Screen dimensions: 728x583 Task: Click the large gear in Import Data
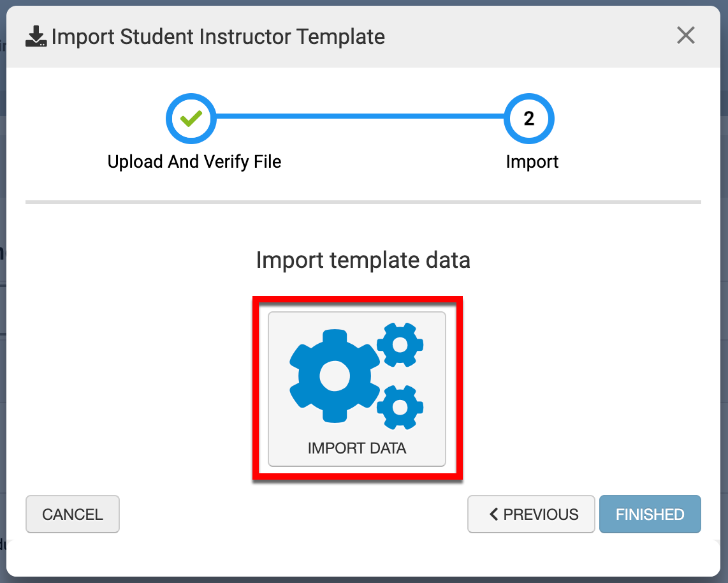(x=331, y=376)
